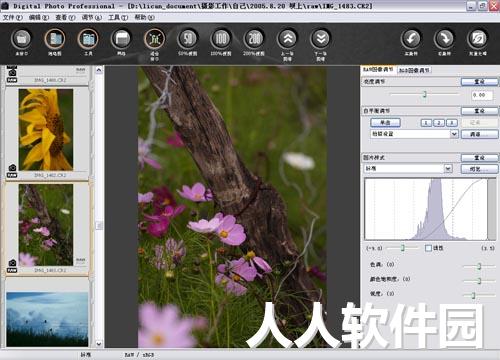Click the 颜色饱和度 saturation slider
This screenshot has width=500, height=360.
[x=479, y=281]
